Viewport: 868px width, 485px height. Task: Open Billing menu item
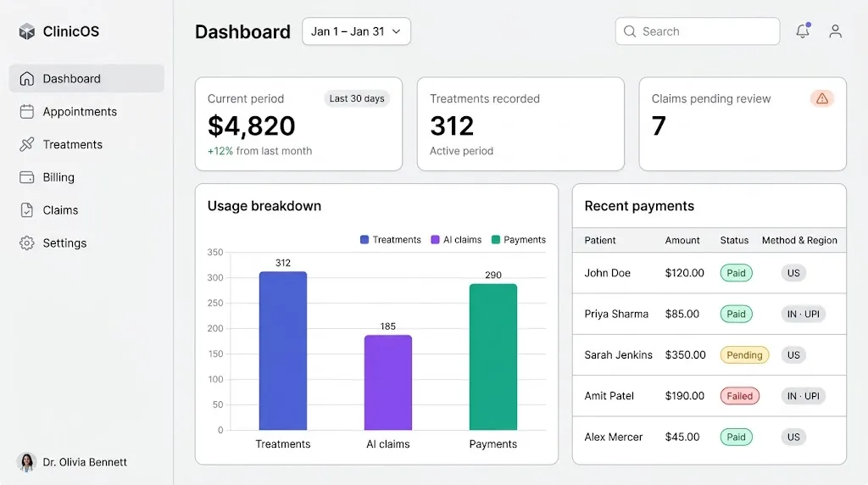[87, 177]
